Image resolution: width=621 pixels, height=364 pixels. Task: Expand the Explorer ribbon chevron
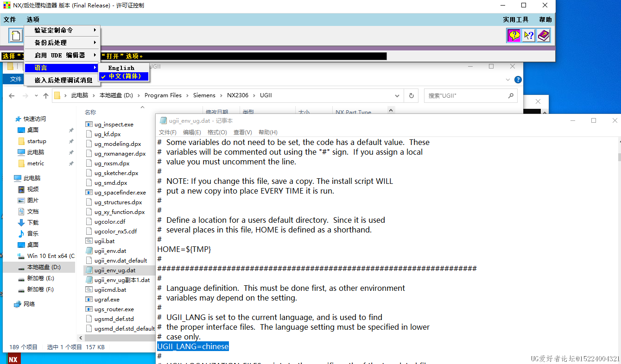point(507,80)
